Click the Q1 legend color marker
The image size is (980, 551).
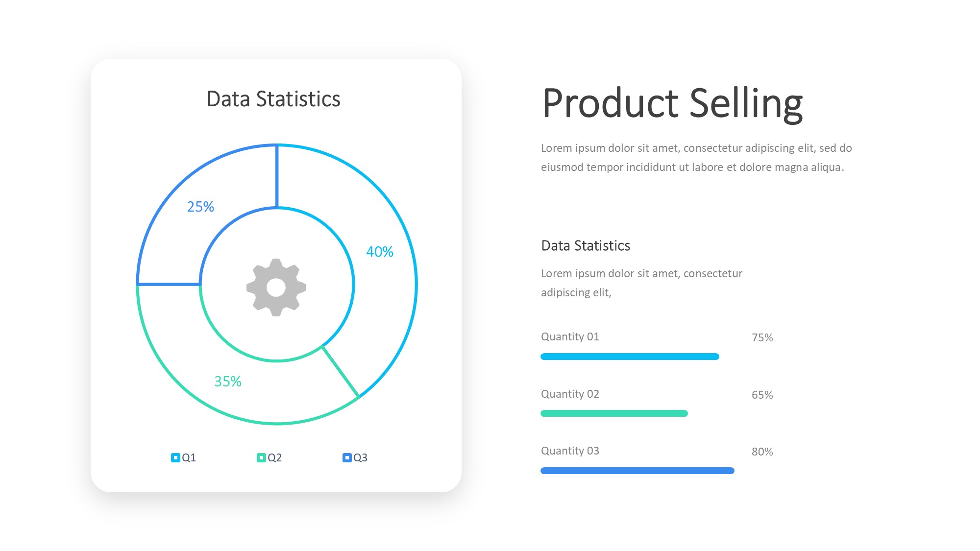point(175,457)
